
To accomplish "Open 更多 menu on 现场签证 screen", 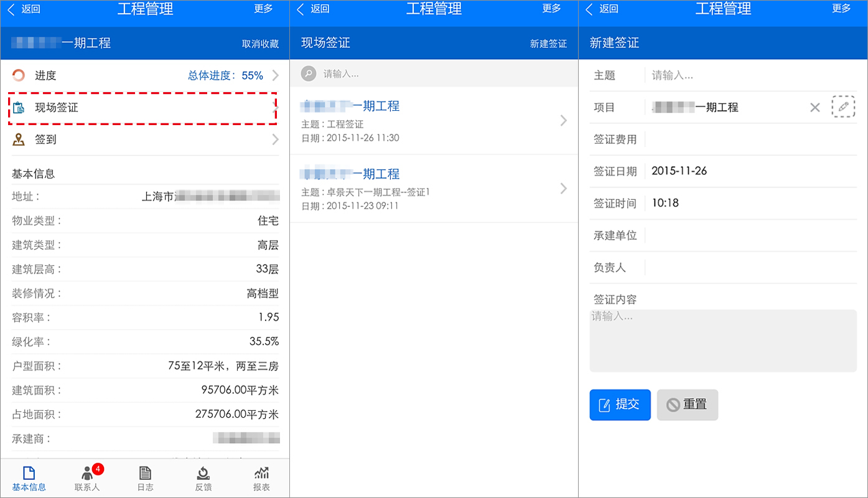I will tap(552, 9).
